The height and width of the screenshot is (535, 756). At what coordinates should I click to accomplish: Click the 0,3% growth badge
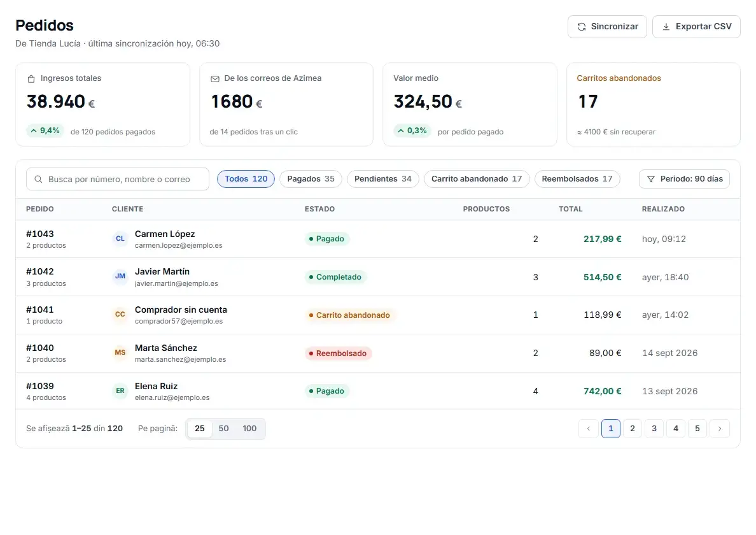pos(412,131)
